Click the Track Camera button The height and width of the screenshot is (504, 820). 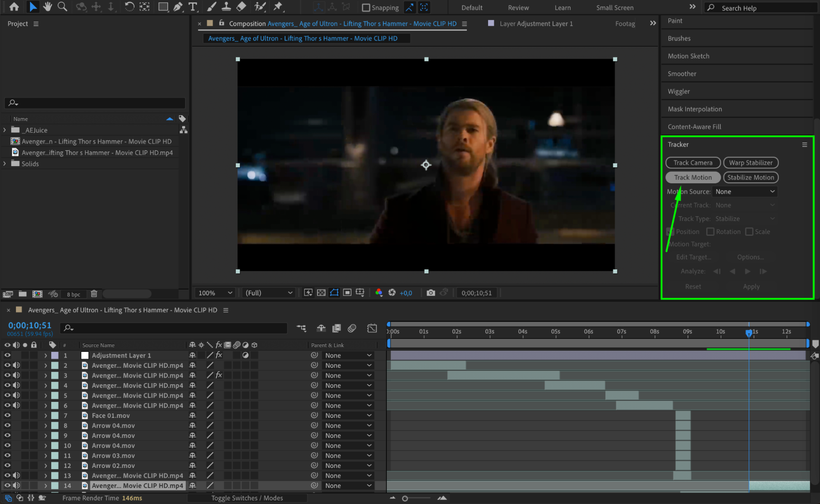[x=692, y=163]
